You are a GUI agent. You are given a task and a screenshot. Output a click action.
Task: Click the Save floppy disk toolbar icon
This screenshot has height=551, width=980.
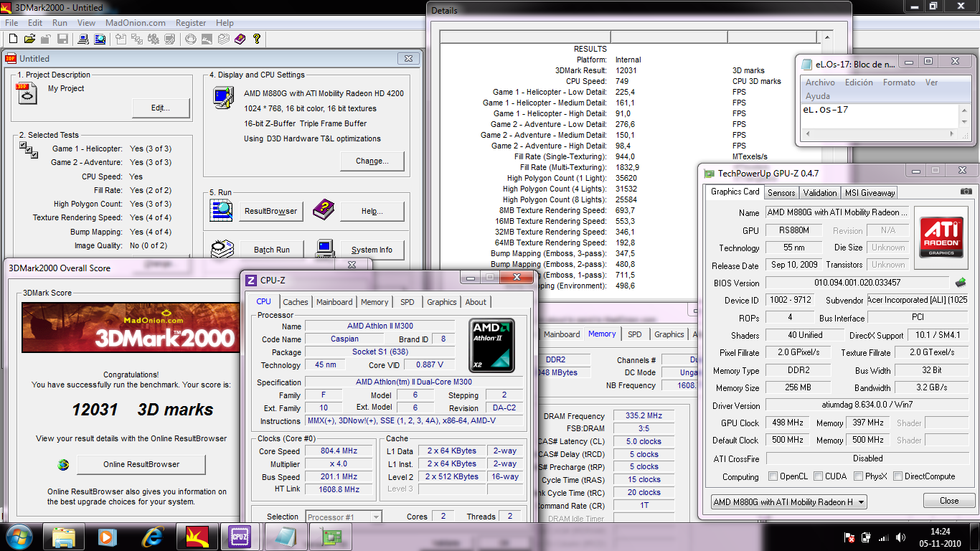click(x=62, y=39)
